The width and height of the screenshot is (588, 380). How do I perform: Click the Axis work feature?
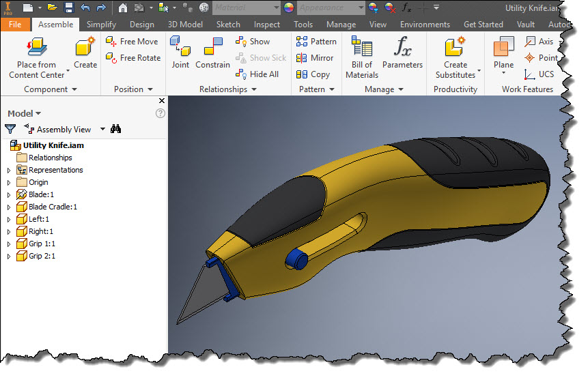(x=539, y=41)
